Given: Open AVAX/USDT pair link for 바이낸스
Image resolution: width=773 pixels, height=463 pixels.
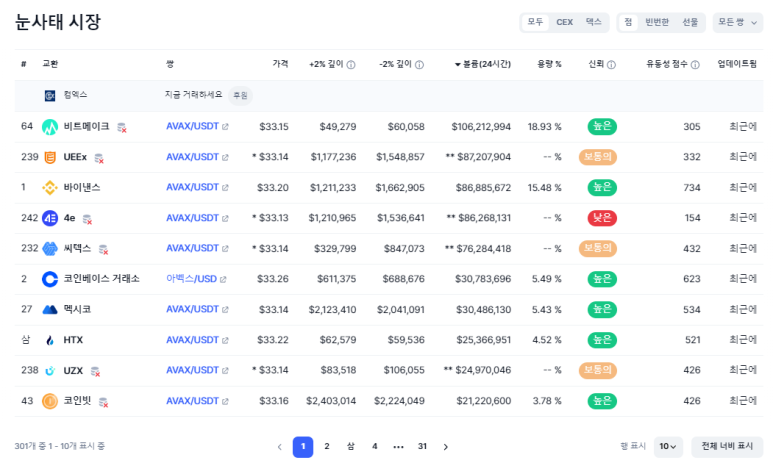Looking at the screenshot, I should pyautogui.click(x=192, y=187).
